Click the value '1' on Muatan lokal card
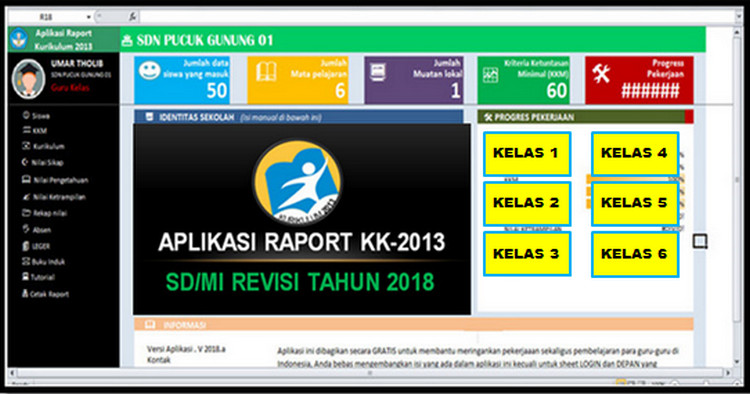The image size is (750, 394). click(455, 90)
